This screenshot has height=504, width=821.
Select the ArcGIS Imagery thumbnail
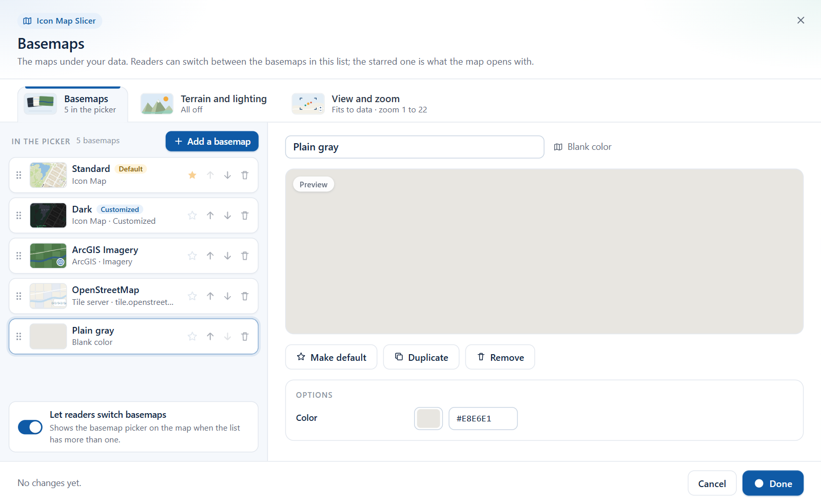pyautogui.click(x=48, y=256)
